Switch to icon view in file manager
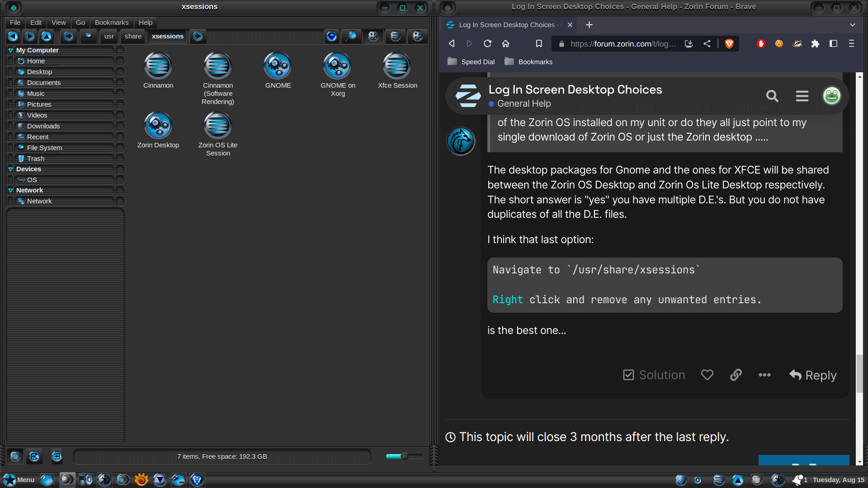This screenshot has height=488, width=868. [x=373, y=36]
